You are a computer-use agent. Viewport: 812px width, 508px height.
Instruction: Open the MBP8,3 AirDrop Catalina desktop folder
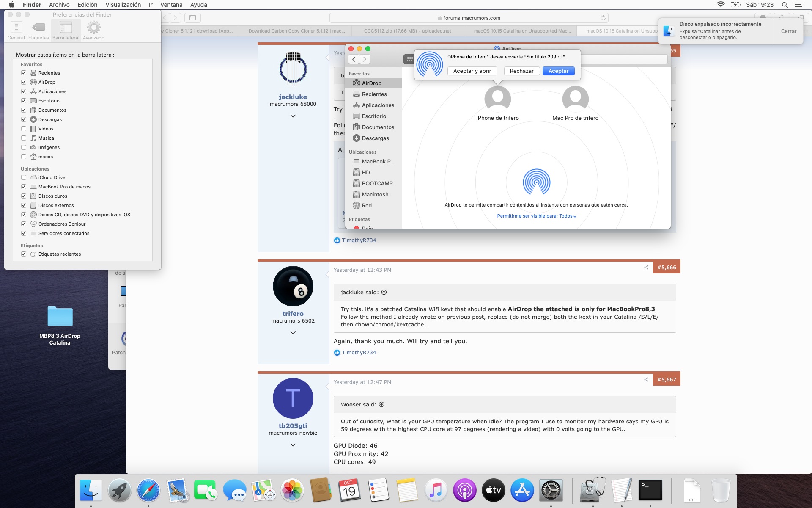pyautogui.click(x=60, y=325)
